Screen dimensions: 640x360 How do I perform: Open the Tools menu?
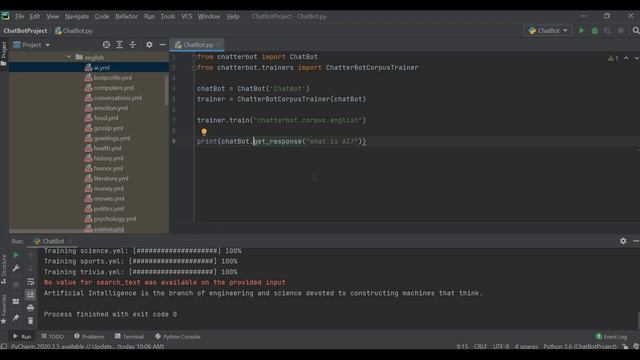[167, 16]
